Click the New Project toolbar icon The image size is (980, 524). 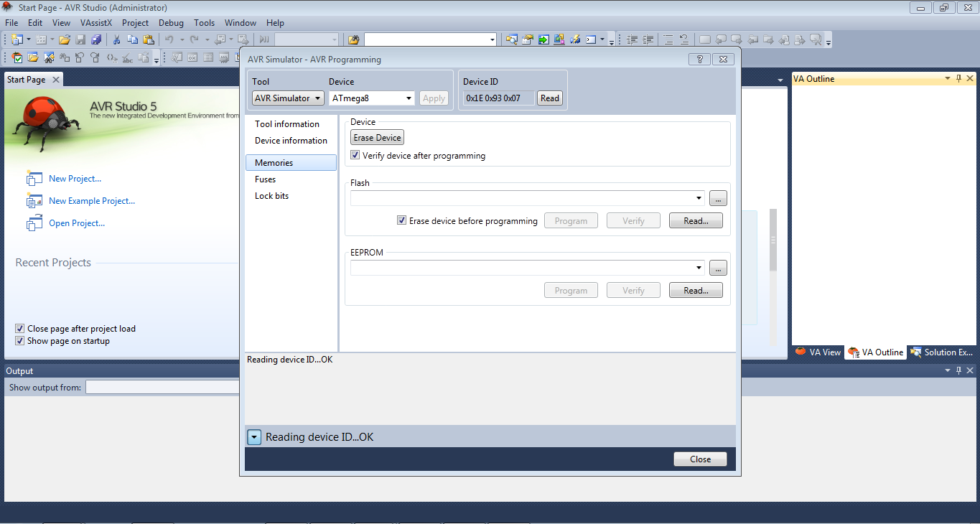(x=16, y=39)
